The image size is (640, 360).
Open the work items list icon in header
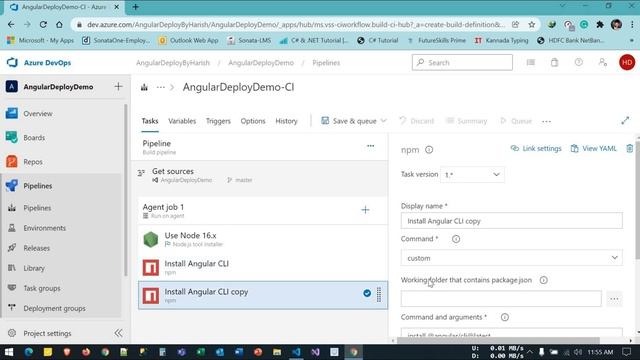coord(531,62)
